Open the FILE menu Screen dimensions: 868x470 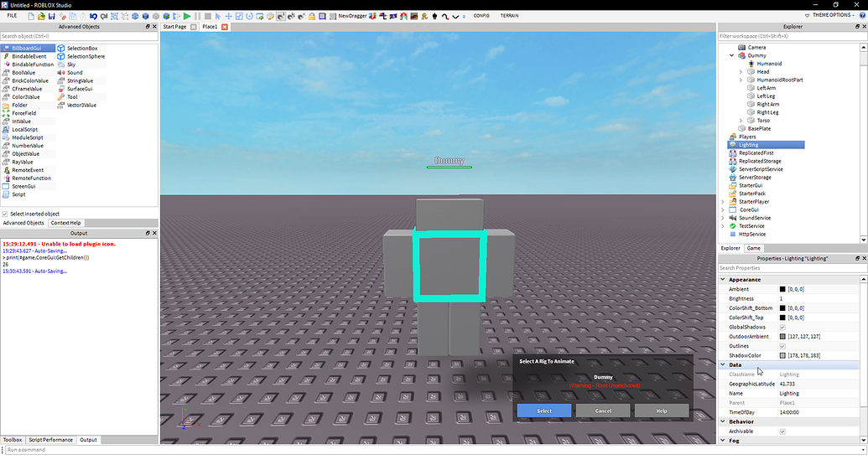(12, 16)
